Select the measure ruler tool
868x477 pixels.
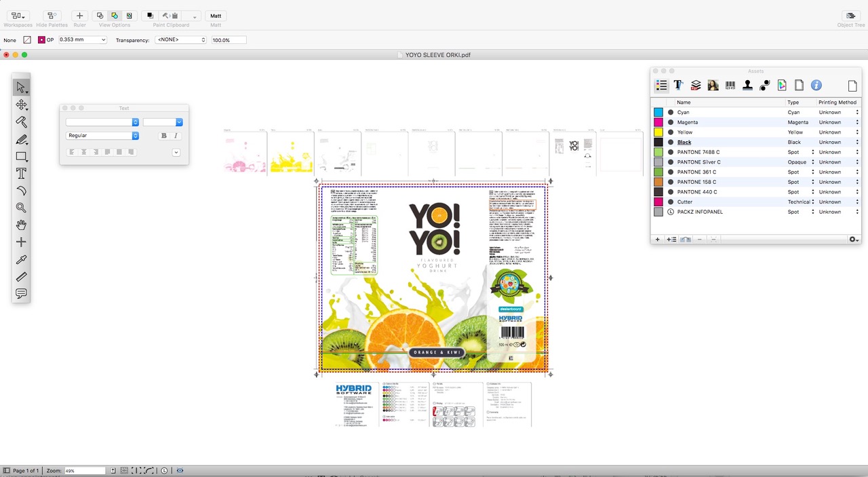point(21,276)
